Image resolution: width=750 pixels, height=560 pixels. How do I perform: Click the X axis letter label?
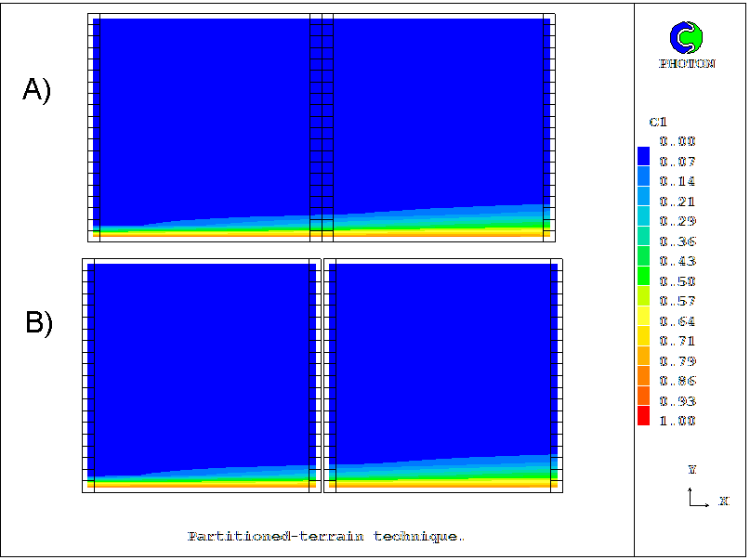[x=723, y=501]
